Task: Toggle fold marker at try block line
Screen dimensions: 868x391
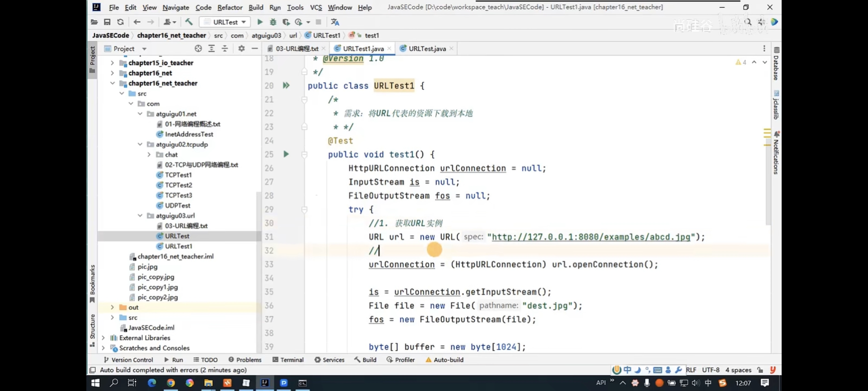Action: click(304, 209)
